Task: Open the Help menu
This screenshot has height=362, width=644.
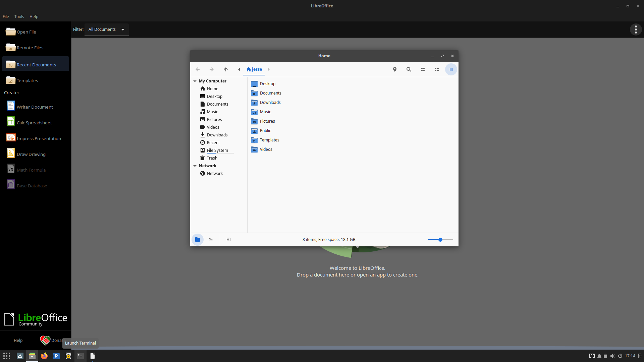Action: pos(34,16)
